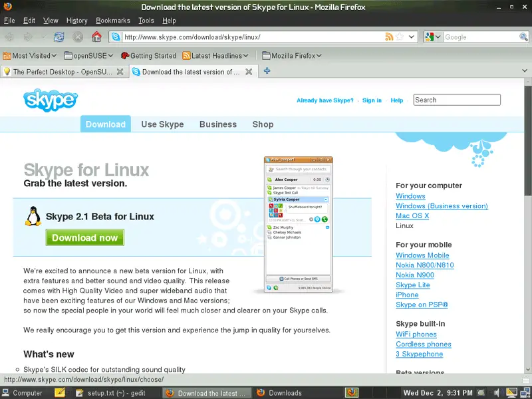Image resolution: width=532 pixels, height=399 pixels.
Task: Open the Skype on PSP link
Action: [422, 305]
